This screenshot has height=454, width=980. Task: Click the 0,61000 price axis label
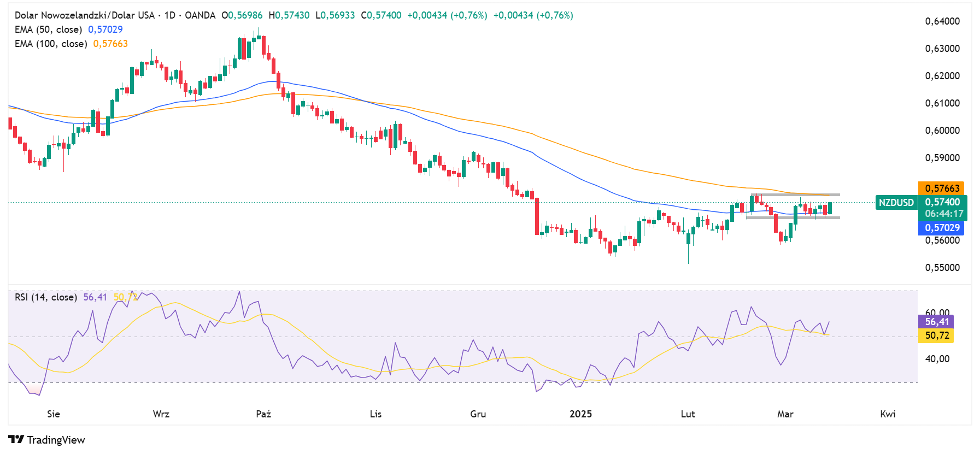[x=942, y=103]
